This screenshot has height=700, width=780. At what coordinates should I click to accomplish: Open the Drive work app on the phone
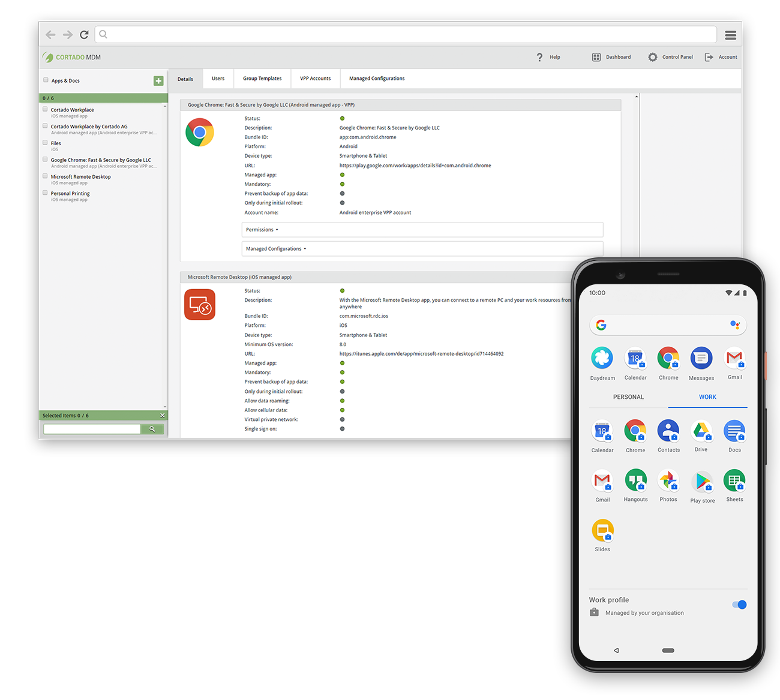click(x=701, y=431)
